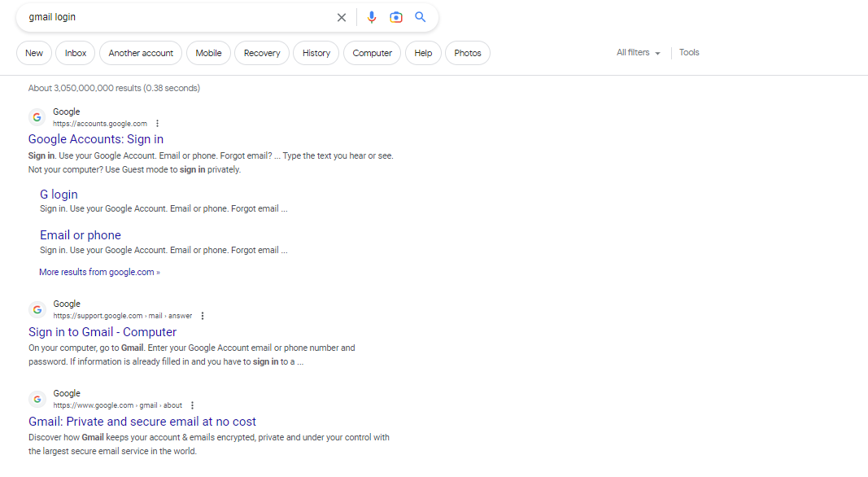Click the Google favicon of the gmail about result
868x477 pixels.
coord(37,399)
